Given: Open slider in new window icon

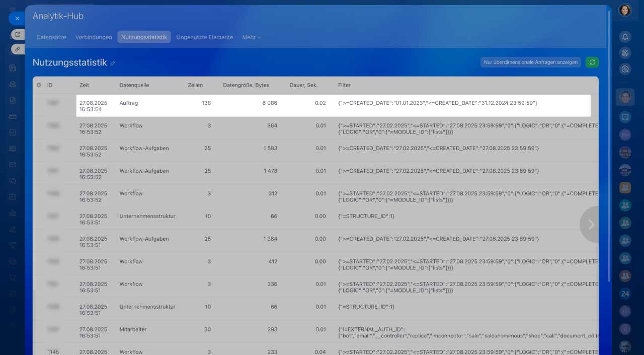Looking at the screenshot, I should [18, 34].
